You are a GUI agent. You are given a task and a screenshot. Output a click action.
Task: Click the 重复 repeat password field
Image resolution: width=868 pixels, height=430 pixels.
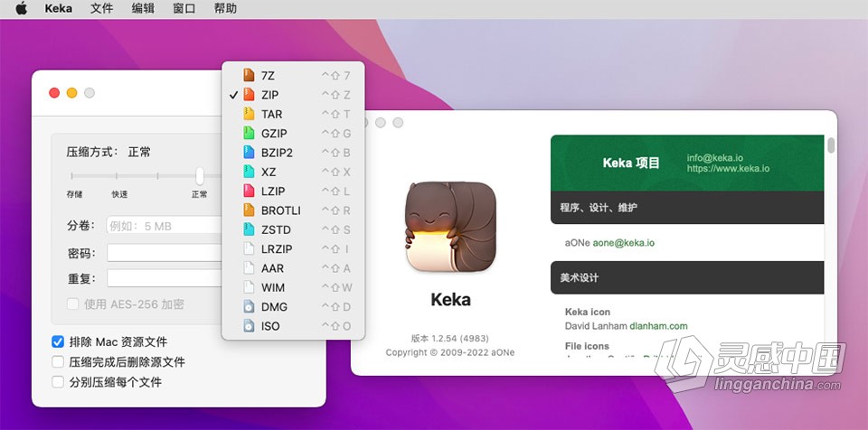coord(164,278)
